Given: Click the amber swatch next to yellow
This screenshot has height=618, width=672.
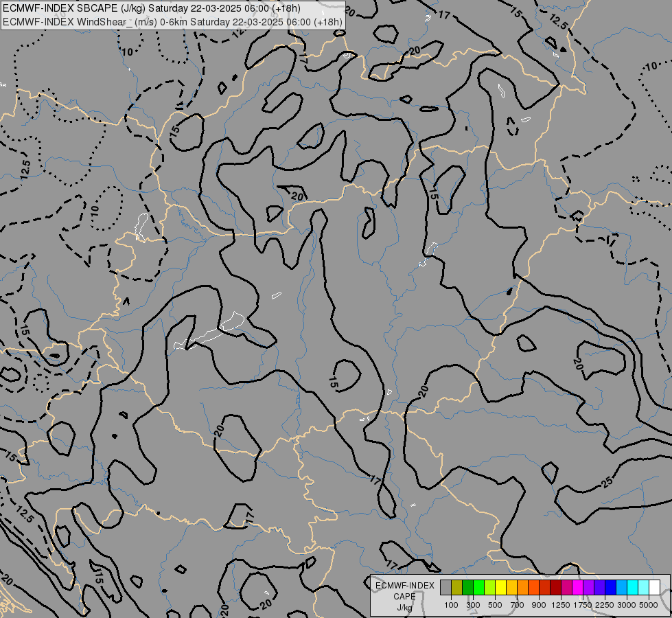Looking at the screenshot, I should (511, 588).
